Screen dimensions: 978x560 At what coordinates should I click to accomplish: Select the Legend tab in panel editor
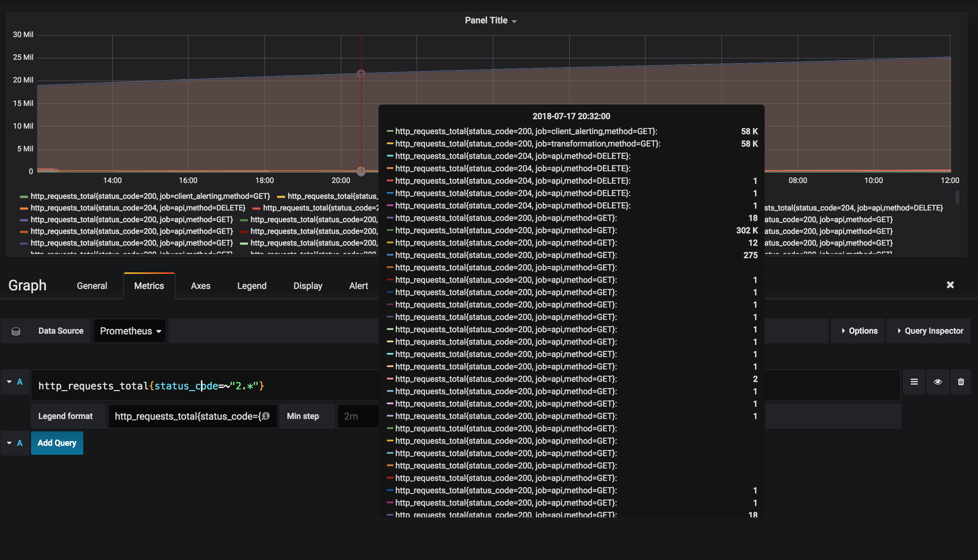(x=251, y=285)
